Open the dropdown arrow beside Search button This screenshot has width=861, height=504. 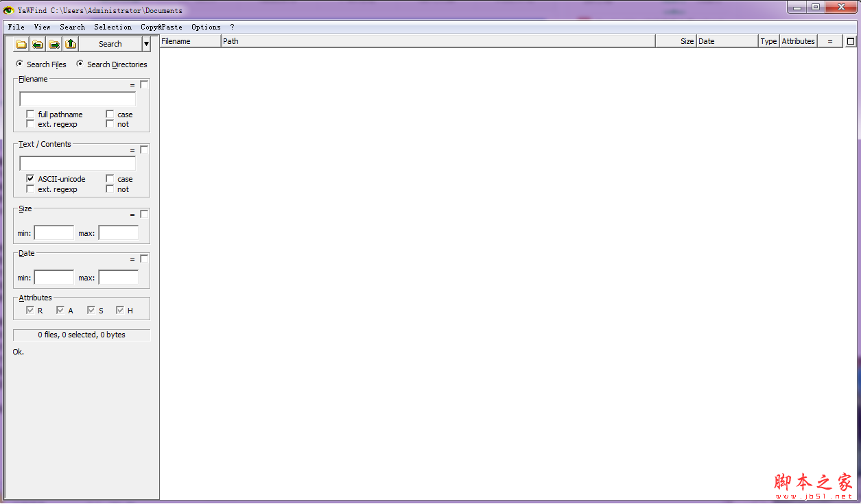click(x=146, y=44)
